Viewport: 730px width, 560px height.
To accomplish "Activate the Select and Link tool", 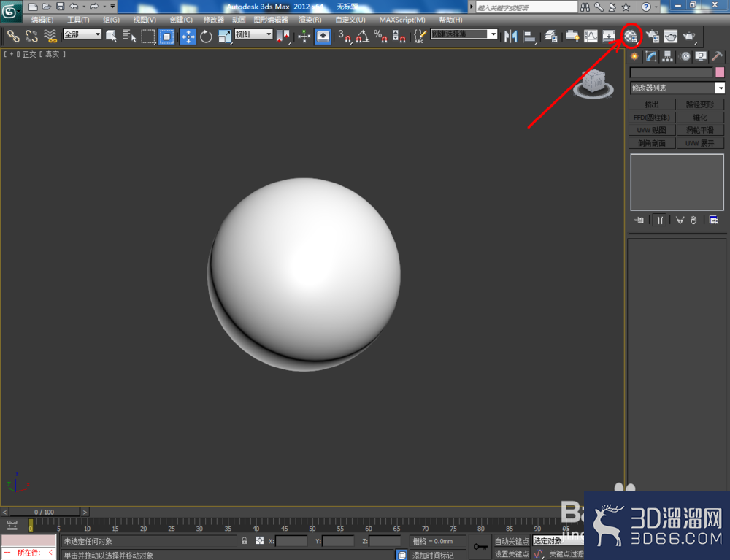I will click(13, 36).
